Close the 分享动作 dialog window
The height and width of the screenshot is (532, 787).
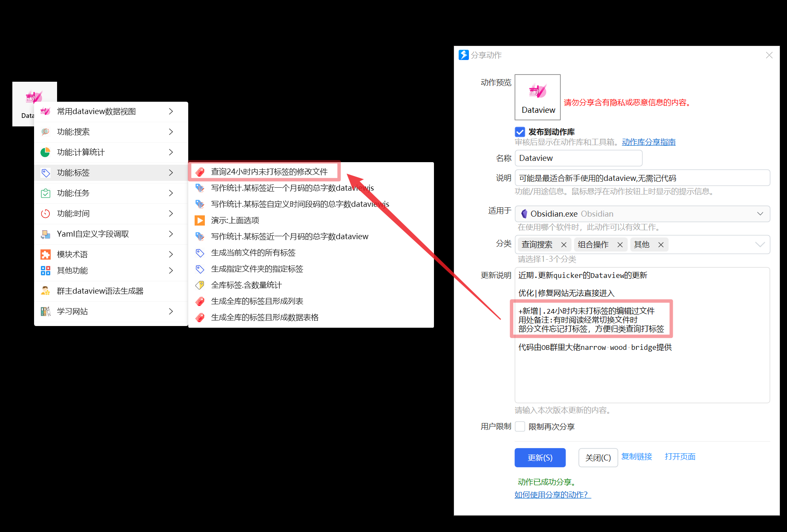(x=769, y=55)
